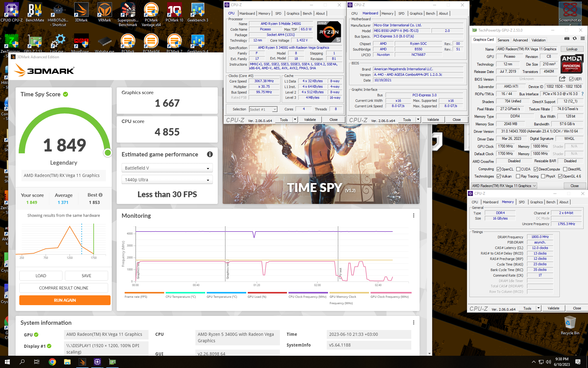Open the System information three-dot menu
The height and width of the screenshot is (368, 588).
coord(413,323)
